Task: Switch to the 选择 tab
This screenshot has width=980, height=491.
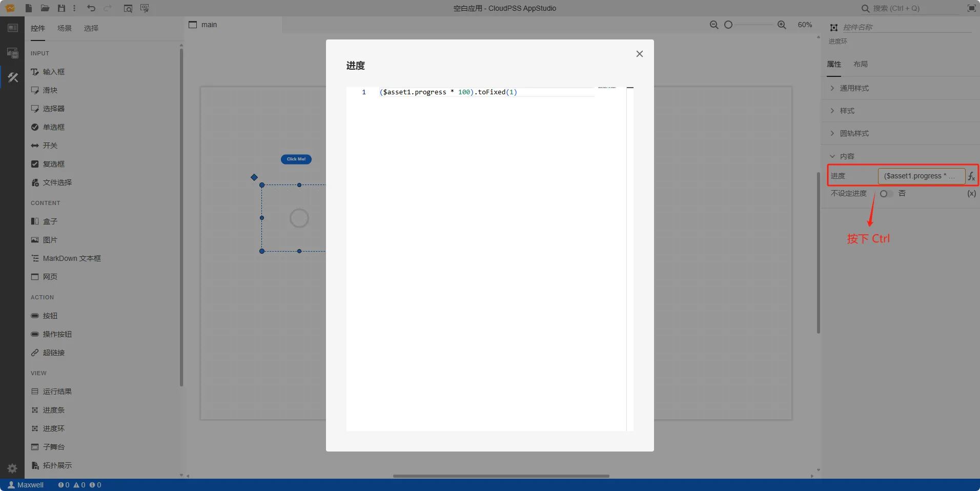Action: point(91,28)
